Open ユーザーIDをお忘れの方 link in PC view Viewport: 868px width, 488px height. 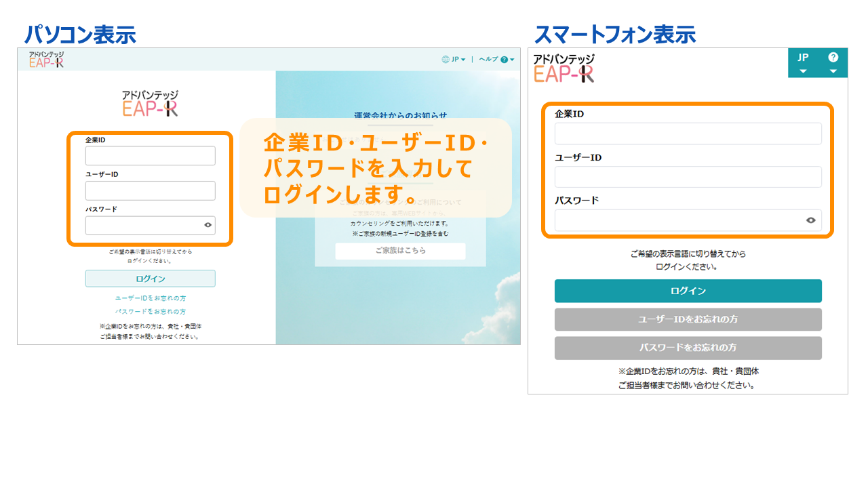point(150,298)
